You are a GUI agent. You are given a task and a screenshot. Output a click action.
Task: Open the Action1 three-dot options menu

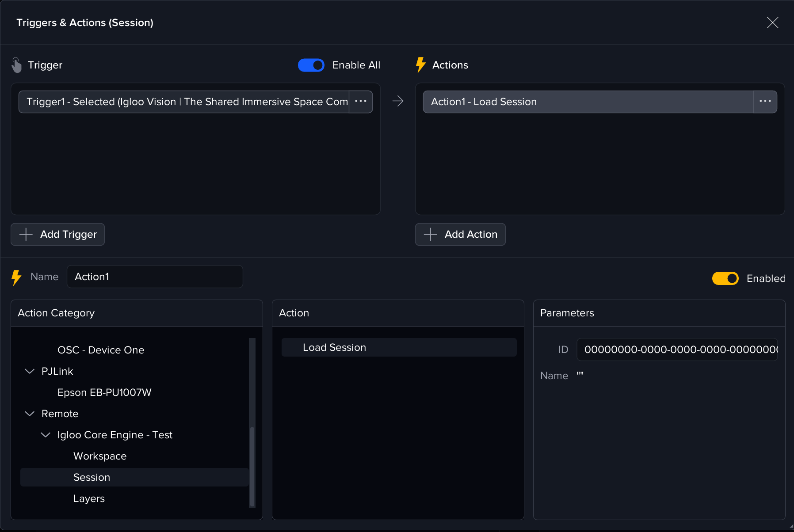coord(765,102)
